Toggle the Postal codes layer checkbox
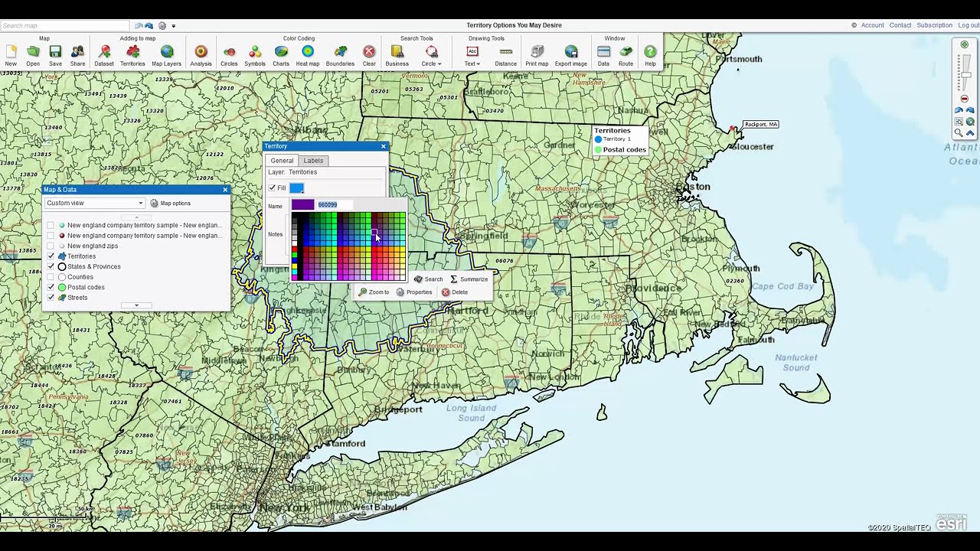 (51, 287)
